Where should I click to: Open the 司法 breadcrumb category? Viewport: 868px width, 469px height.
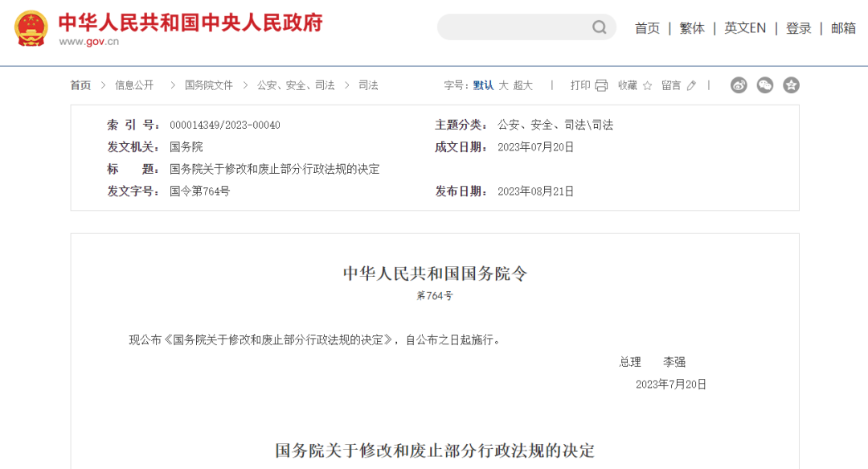(x=367, y=84)
